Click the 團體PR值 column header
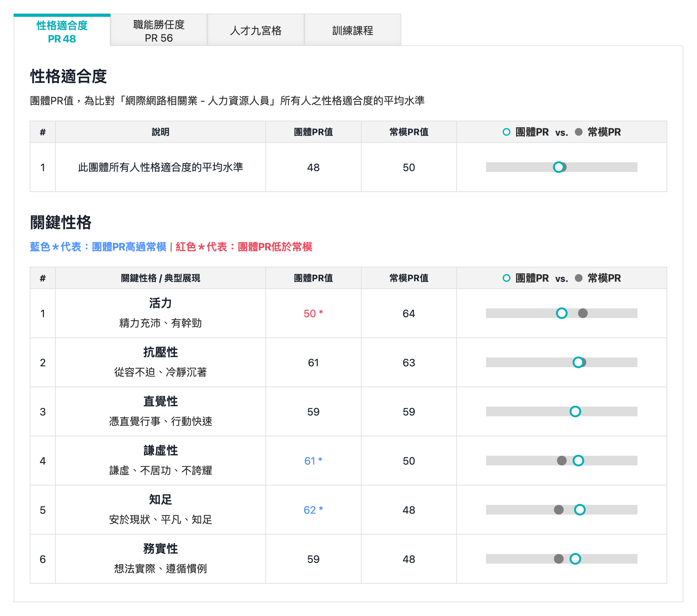The width and height of the screenshot is (697, 616). pos(313,278)
